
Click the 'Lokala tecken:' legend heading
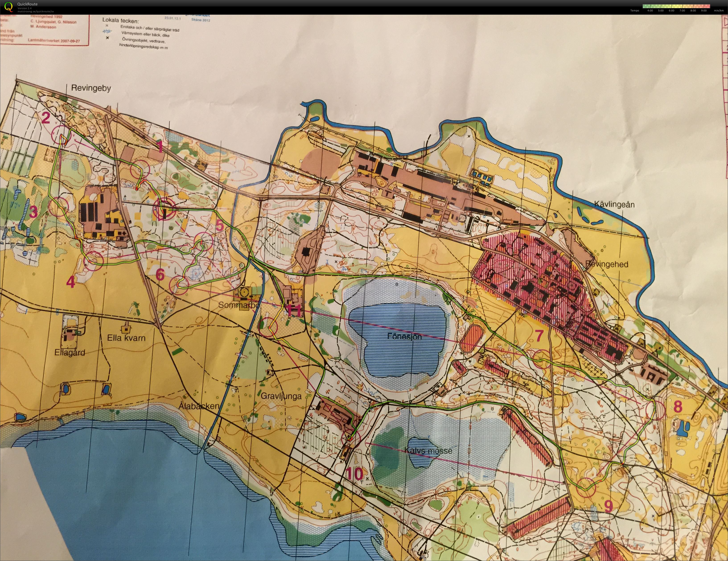(120, 21)
